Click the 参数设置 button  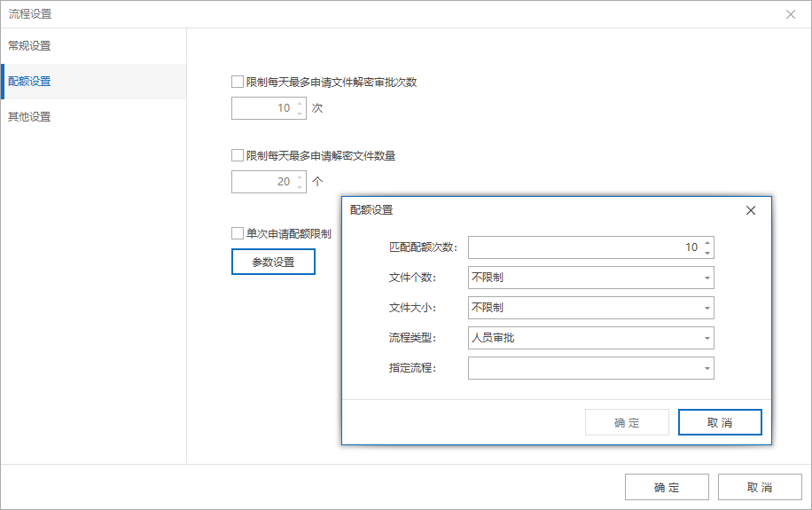click(x=273, y=262)
